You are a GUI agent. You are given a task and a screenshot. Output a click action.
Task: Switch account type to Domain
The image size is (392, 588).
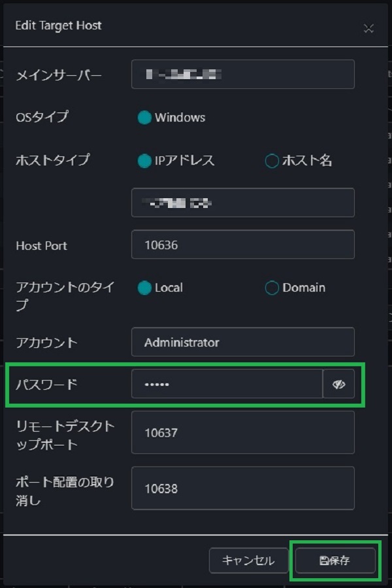point(272,288)
